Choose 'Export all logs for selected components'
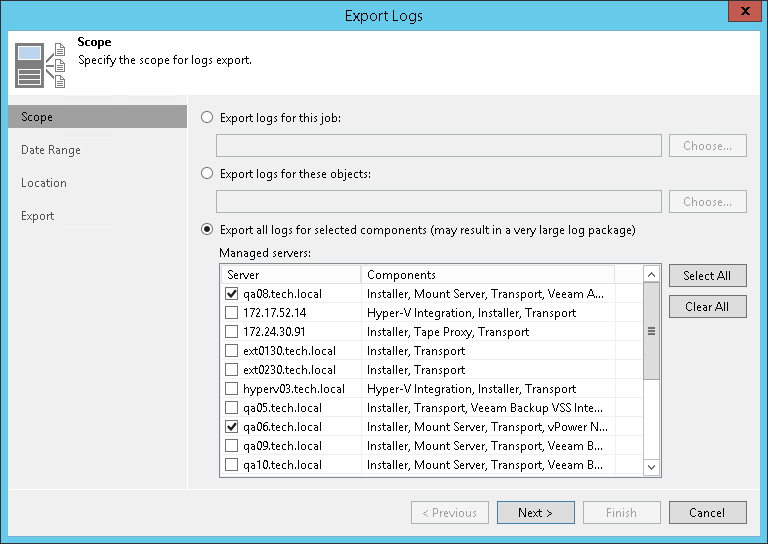 [207, 230]
